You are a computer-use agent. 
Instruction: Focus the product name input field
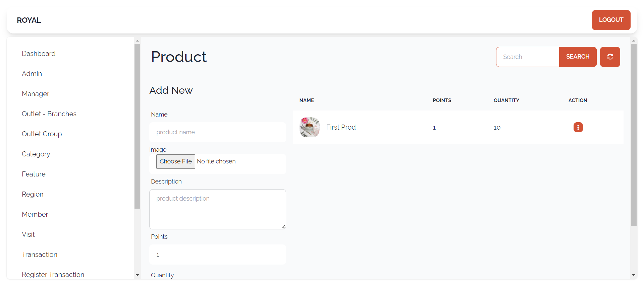(218, 132)
